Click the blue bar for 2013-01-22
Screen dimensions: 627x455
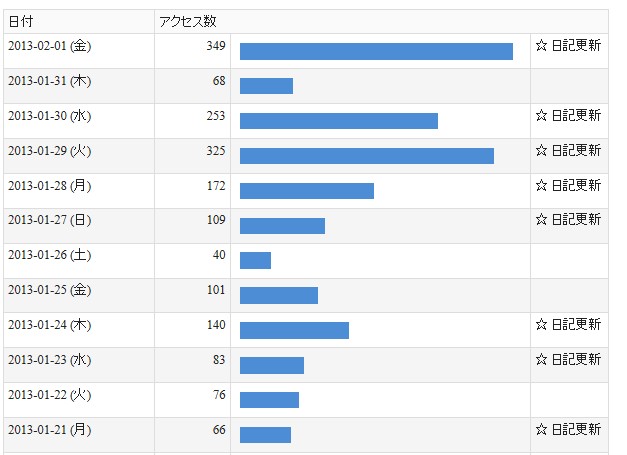tap(270, 400)
